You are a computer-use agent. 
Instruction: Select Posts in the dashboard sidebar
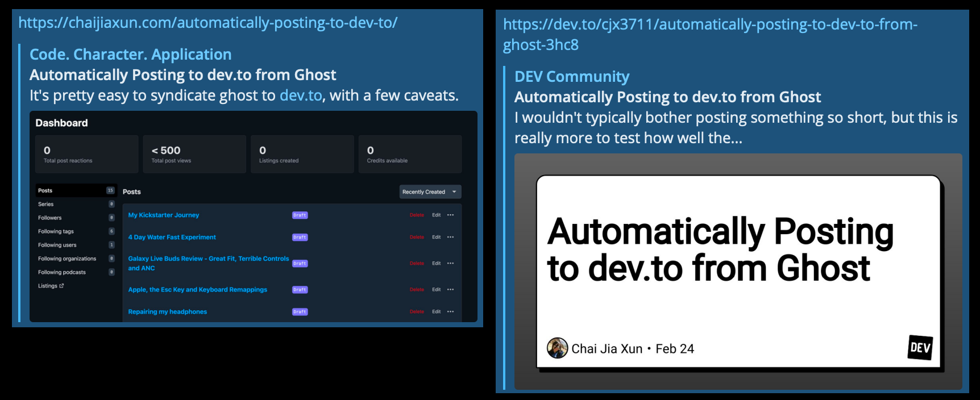pyautogui.click(x=76, y=190)
